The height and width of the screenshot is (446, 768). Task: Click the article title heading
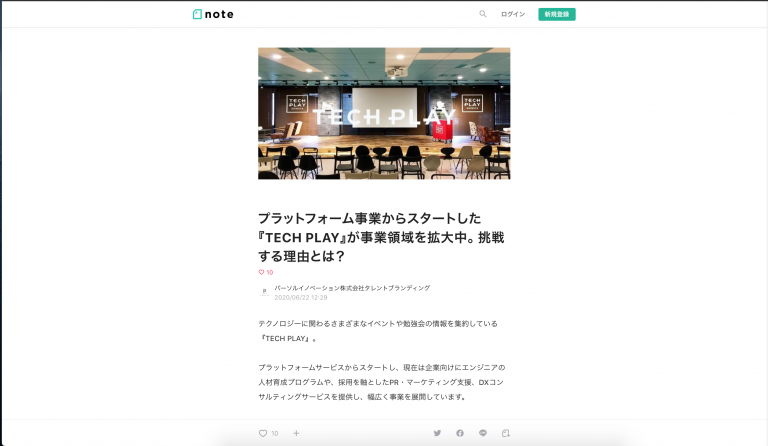coord(381,237)
